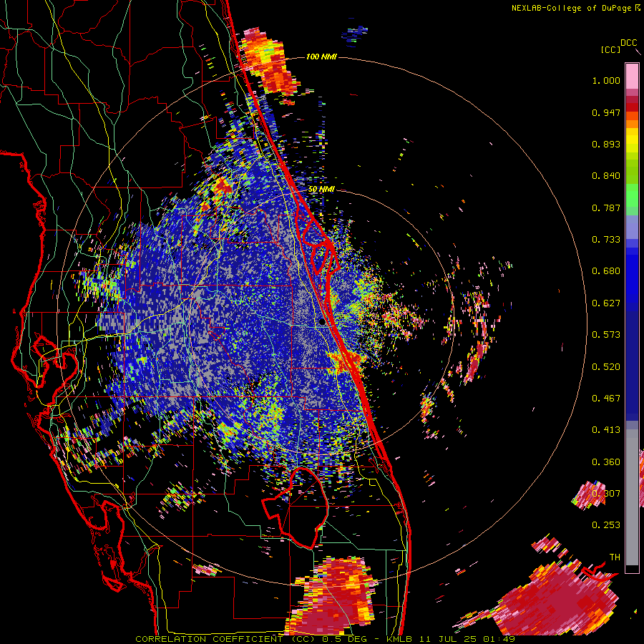
Task: Click the 0.787 color scale value
Action: click(x=606, y=208)
